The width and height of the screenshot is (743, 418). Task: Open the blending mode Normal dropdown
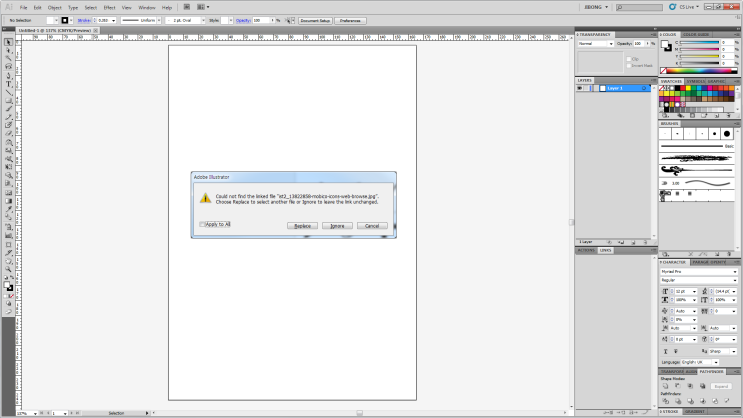[x=596, y=44]
